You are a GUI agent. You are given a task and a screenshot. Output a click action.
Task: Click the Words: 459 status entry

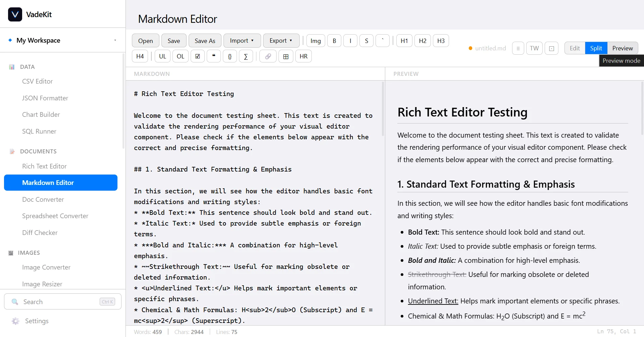(x=148, y=332)
